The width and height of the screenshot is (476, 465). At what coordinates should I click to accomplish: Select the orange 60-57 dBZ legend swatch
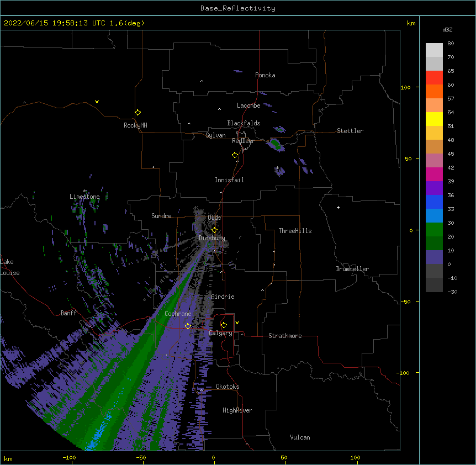434,91
